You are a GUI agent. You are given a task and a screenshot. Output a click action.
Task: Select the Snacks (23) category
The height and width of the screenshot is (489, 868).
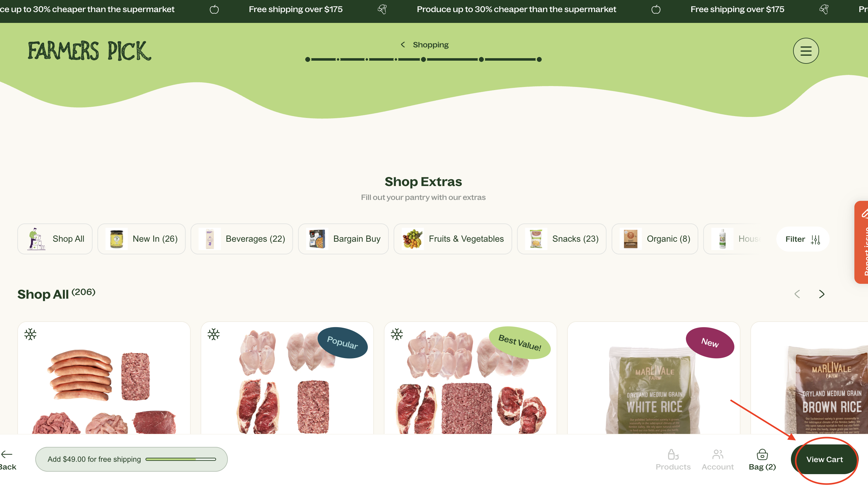click(x=562, y=239)
